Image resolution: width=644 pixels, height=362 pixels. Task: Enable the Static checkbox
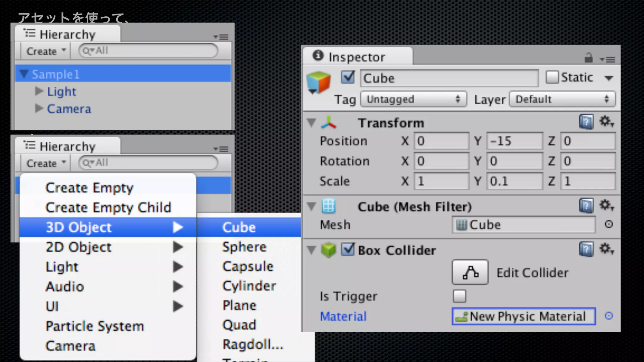(552, 77)
